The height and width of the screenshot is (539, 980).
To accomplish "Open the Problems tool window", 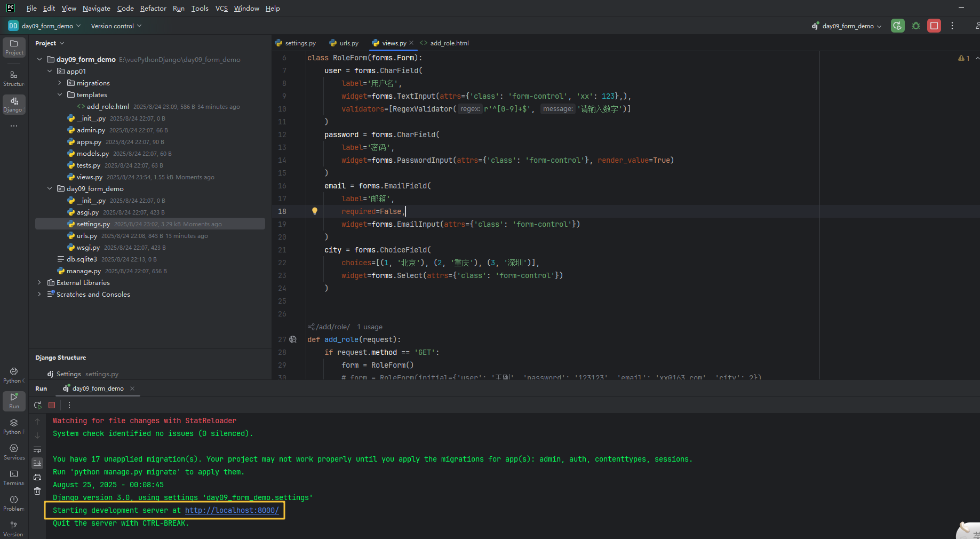I will (14, 503).
